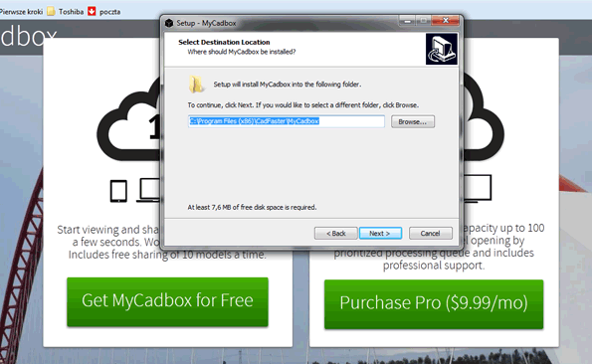Screen dimensions: 592x364
Task: Open Pierwsze kroki bookmark
Action: [21, 12]
